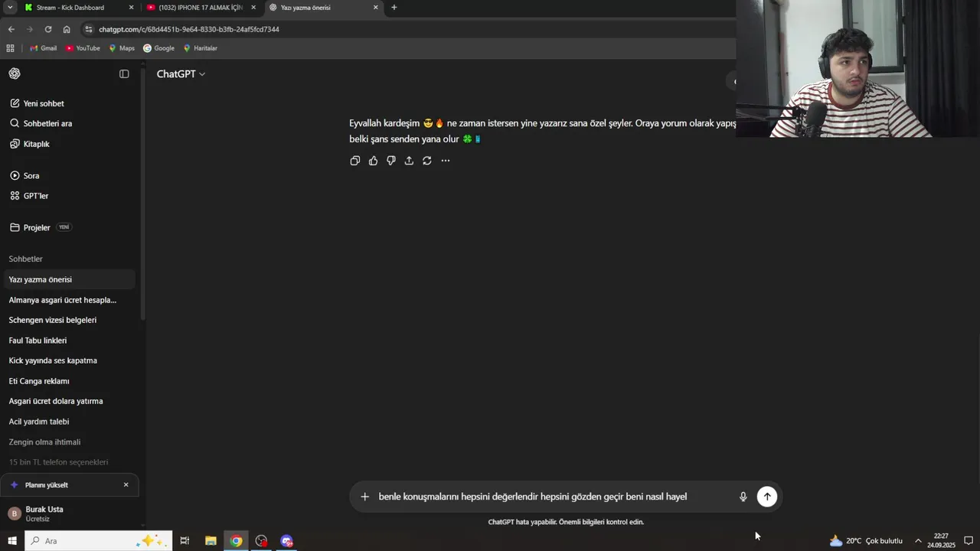This screenshot has height=551, width=980.
Task: Click Chrome icon in taskbar
Action: coord(237,541)
